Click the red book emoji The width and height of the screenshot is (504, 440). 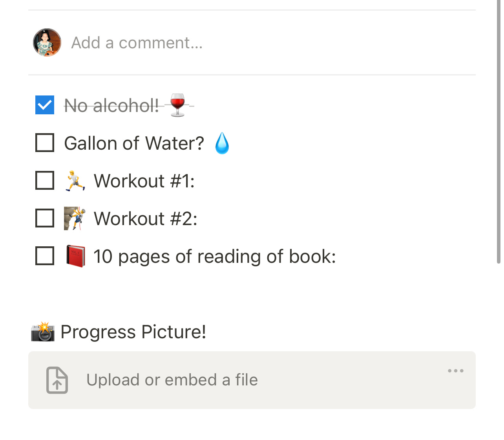75,256
